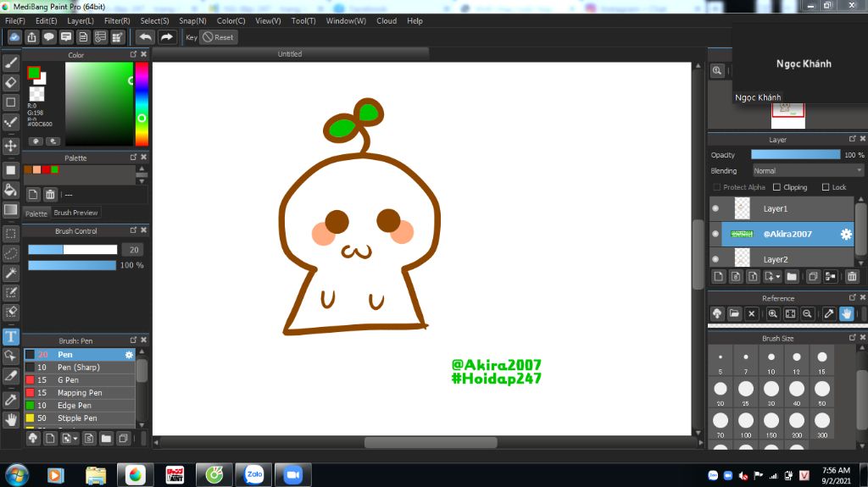Image resolution: width=868 pixels, height=487 pixels.
Task: Select the Text tool
Action: (x=10, y=336)
